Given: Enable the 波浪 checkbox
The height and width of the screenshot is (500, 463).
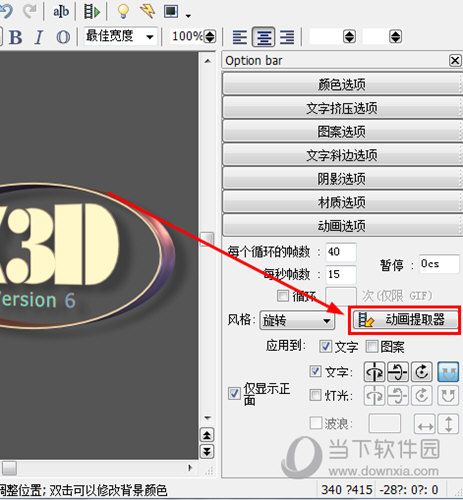Looking at the screenshot, I should pos(315,423).
